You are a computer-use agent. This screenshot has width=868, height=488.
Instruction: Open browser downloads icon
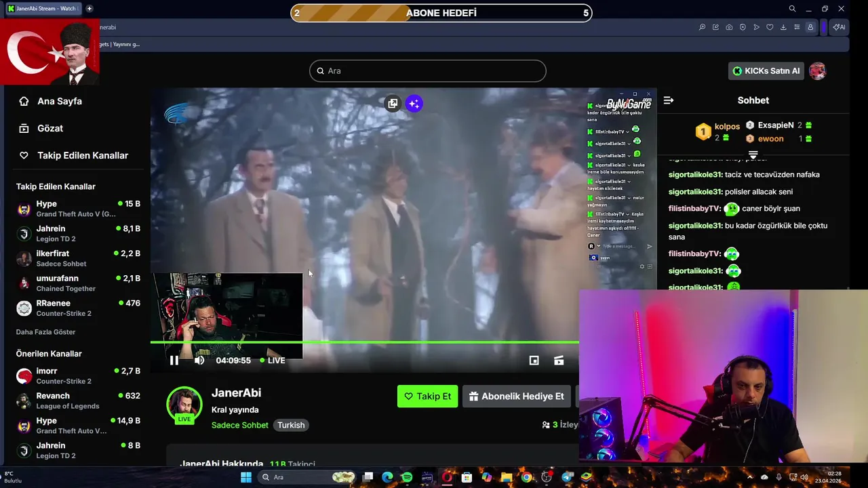tap(783, 27)
